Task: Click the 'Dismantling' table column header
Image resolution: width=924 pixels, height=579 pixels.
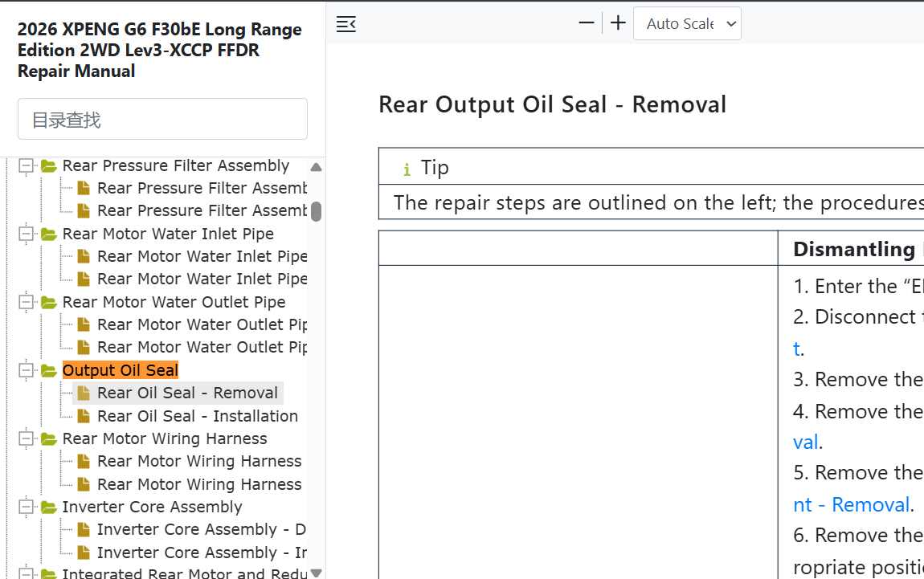Action: point(854,249)
